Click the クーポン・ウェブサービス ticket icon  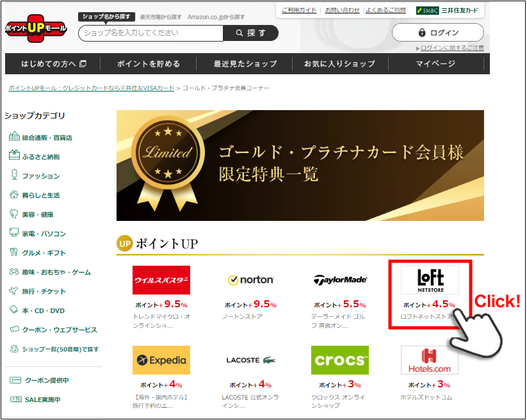pyautogui.click(x=14, y=329)
